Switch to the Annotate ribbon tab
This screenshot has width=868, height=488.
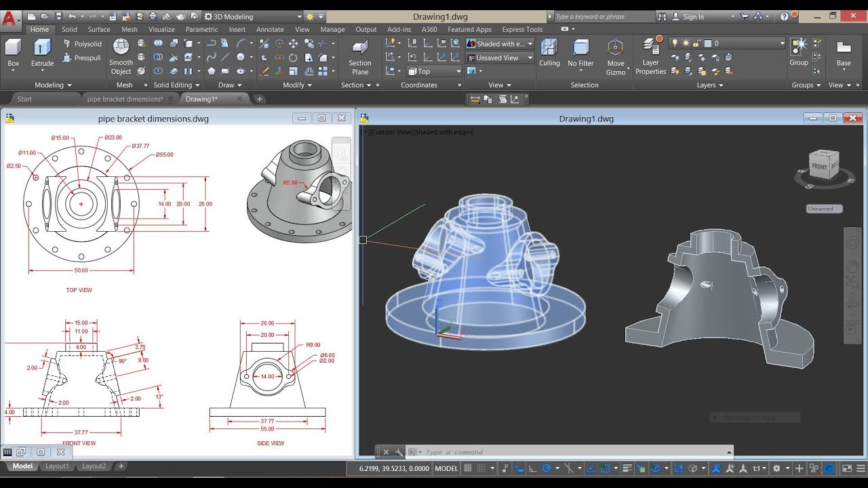pyautogui.click(x=270, y=29)
